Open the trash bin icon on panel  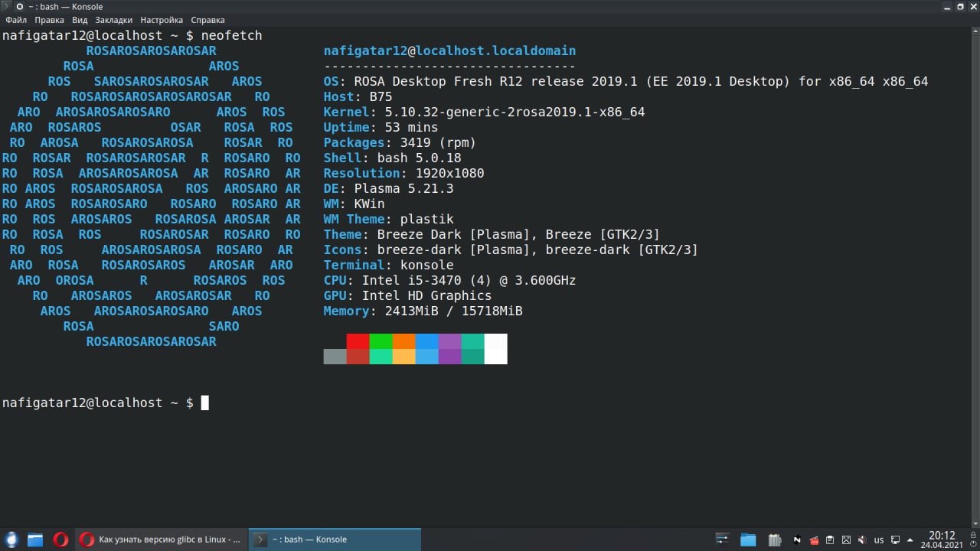pos(775,540)
